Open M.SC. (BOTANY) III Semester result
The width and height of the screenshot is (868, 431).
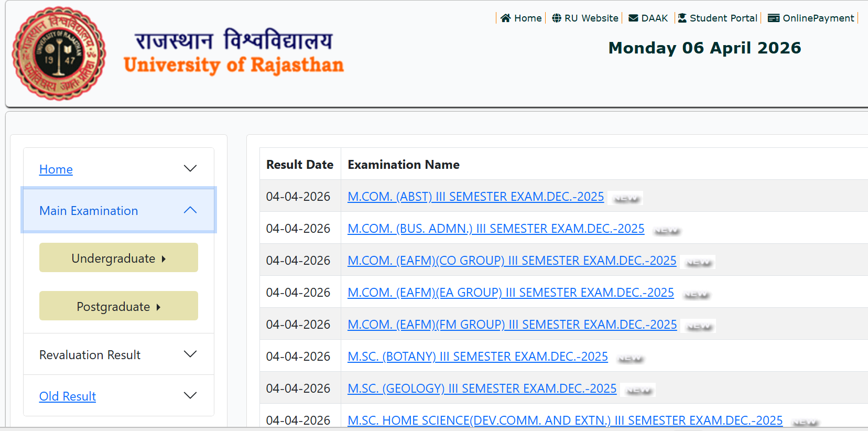[478, 357]
